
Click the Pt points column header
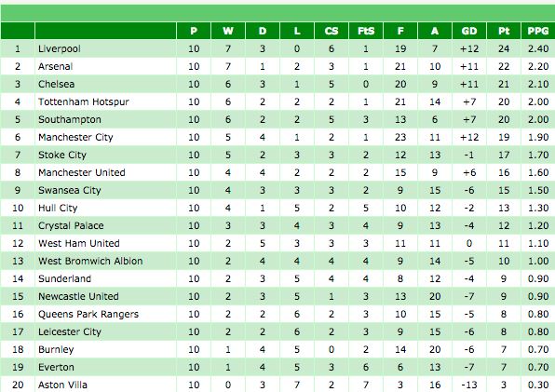[504, 31]
